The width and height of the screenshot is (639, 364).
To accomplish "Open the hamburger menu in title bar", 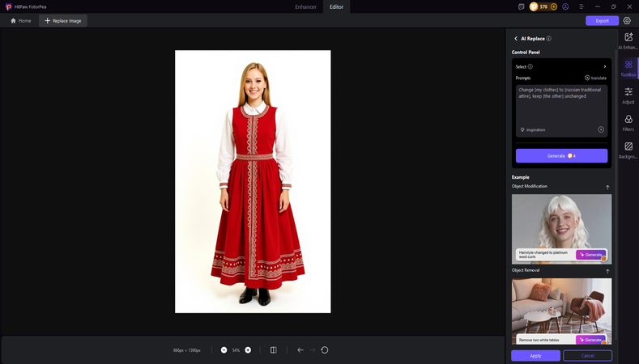I will pyautogui.click(x=581, y=6).
